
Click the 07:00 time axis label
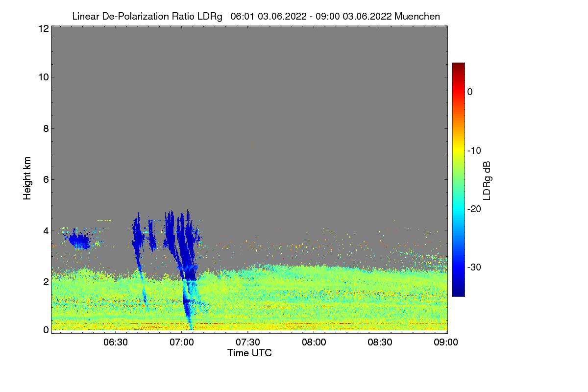(x=182, y=342)
